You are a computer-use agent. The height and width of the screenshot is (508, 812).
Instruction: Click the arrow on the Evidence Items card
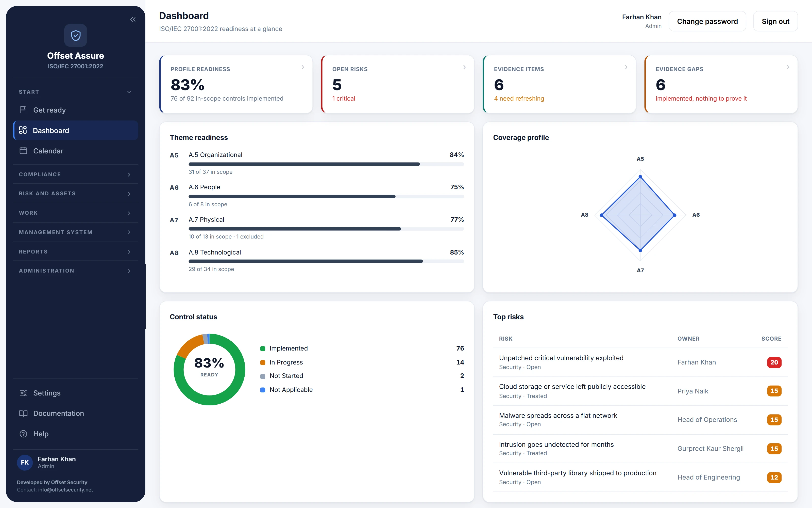point(626,67)
